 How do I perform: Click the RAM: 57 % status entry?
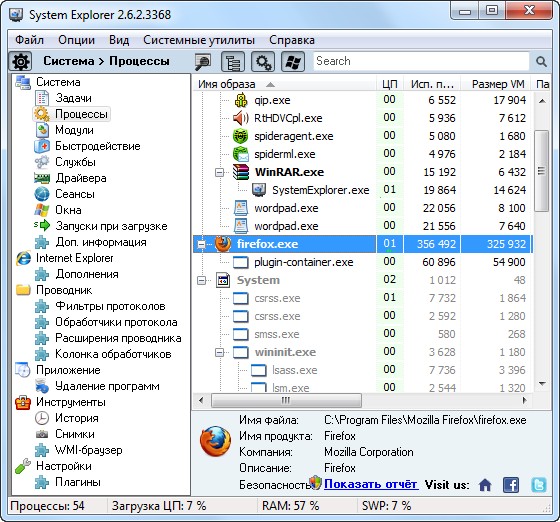coord(290,506)
